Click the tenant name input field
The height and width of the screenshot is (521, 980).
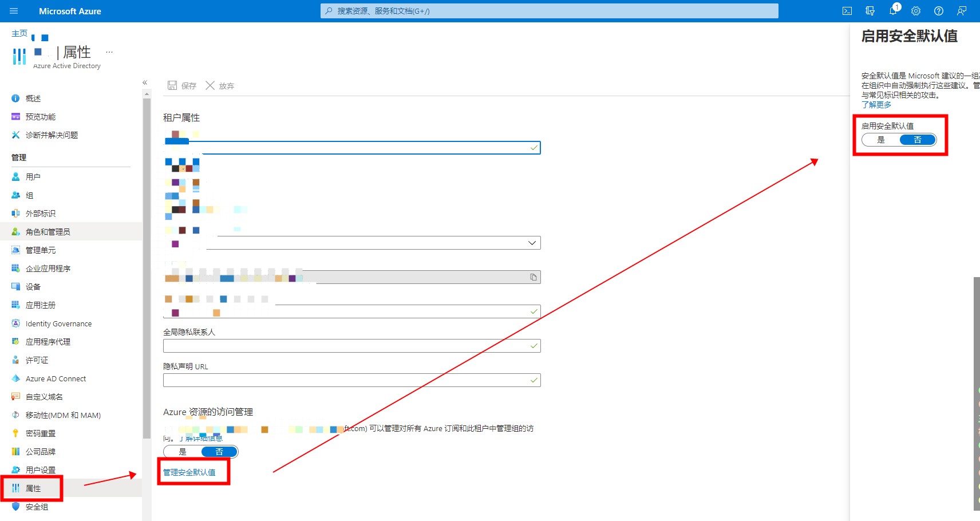[352, 148]
